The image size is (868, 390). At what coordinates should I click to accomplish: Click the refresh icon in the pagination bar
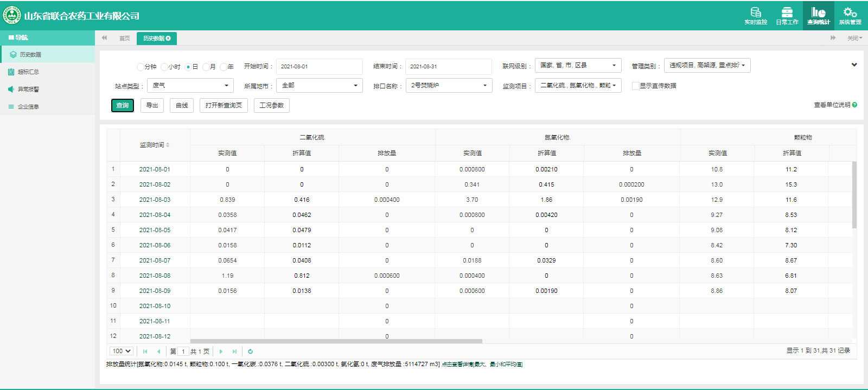(x=250, y=351)
